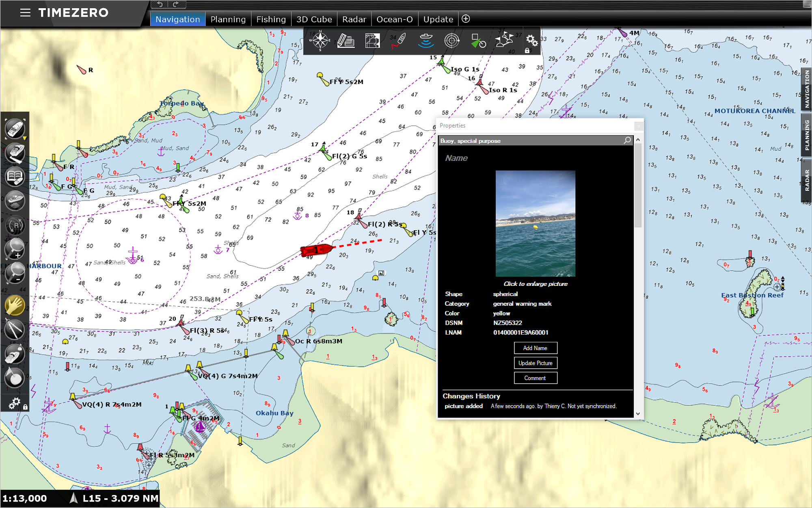The width and height of the screenshot is (812, 508).
Task: Click the logbook open book icon
Action: click(15, 177)
